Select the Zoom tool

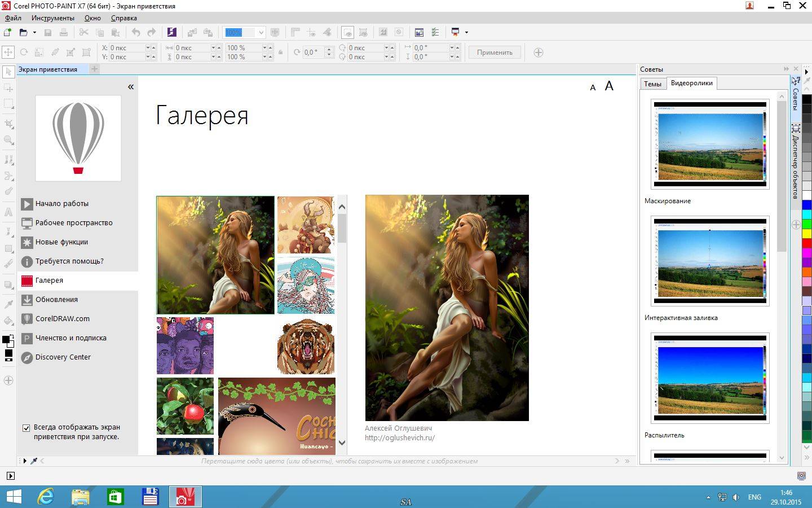click(x=8, y=141)
